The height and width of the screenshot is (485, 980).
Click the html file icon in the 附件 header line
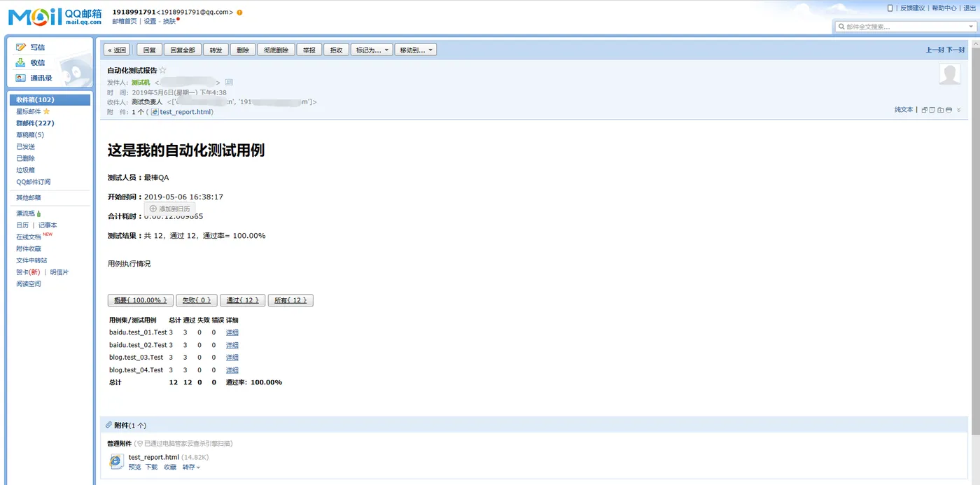click(155, 112)
